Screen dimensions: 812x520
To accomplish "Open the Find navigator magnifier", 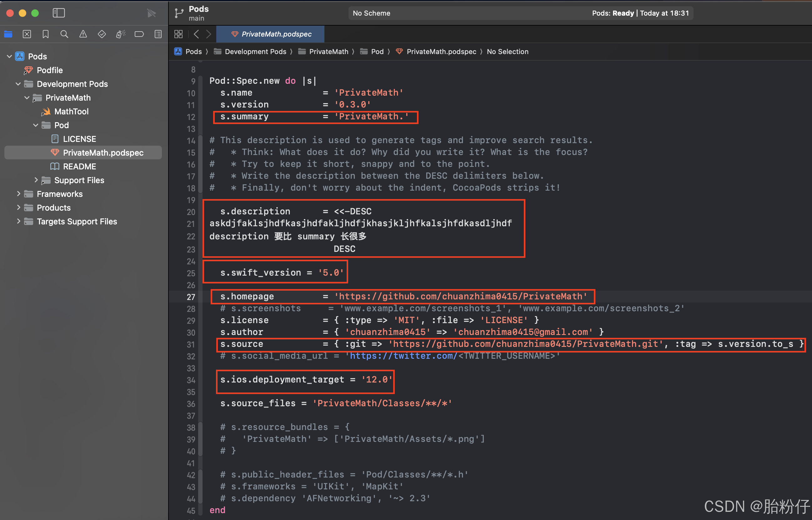I will click(64, 34).
